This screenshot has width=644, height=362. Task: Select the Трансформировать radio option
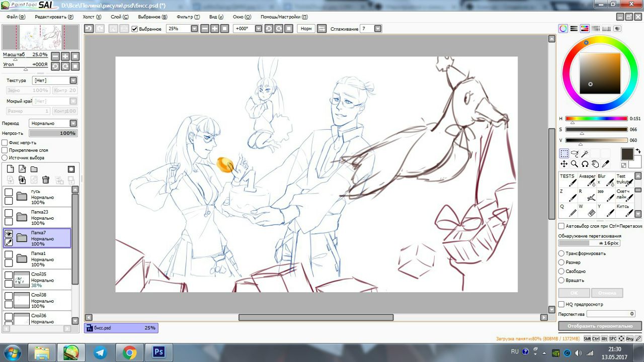[561, 253]
